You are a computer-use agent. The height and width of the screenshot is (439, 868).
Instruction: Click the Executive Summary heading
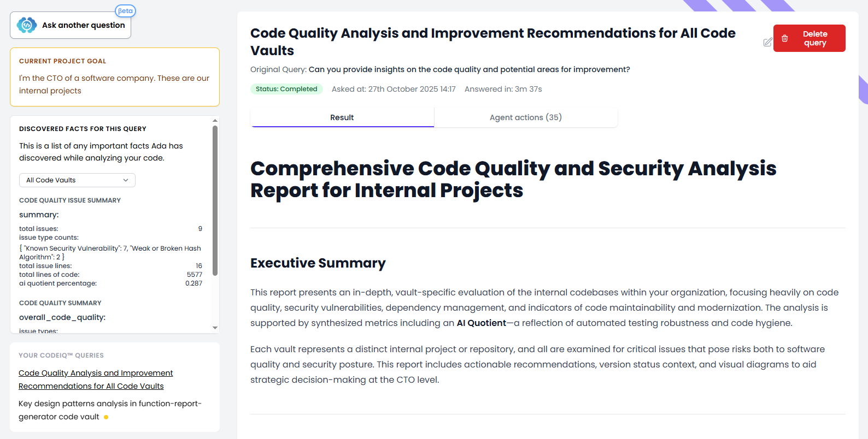318,263
